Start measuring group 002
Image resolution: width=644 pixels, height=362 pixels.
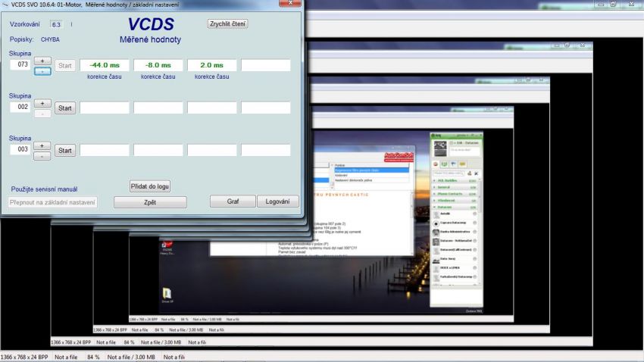click(65, 108)
